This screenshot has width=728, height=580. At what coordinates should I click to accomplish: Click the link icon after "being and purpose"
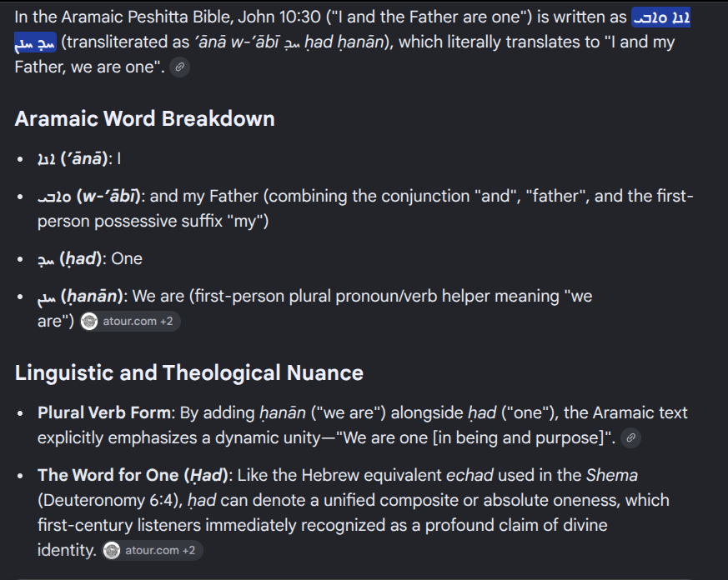tap(631, 438)
